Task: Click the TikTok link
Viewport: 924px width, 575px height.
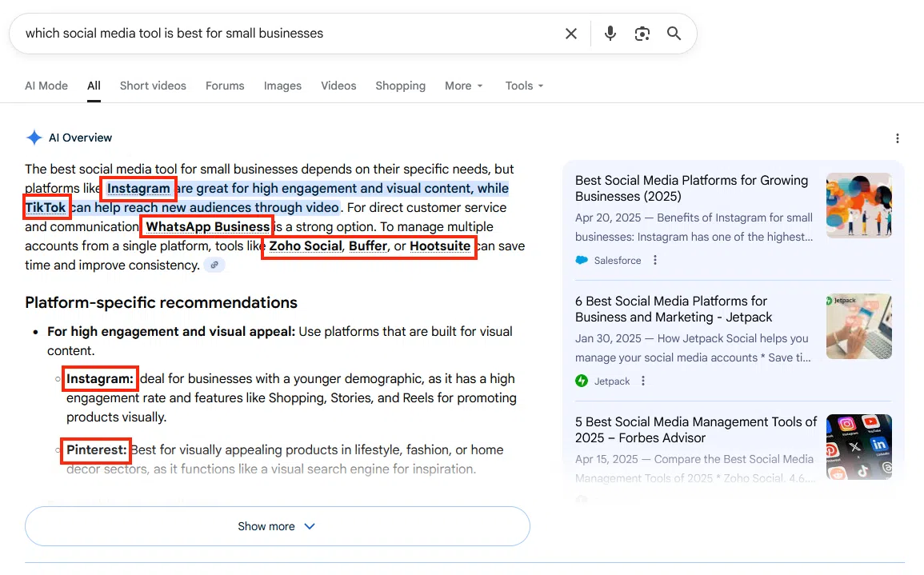Action: click(x=46, y=207)
